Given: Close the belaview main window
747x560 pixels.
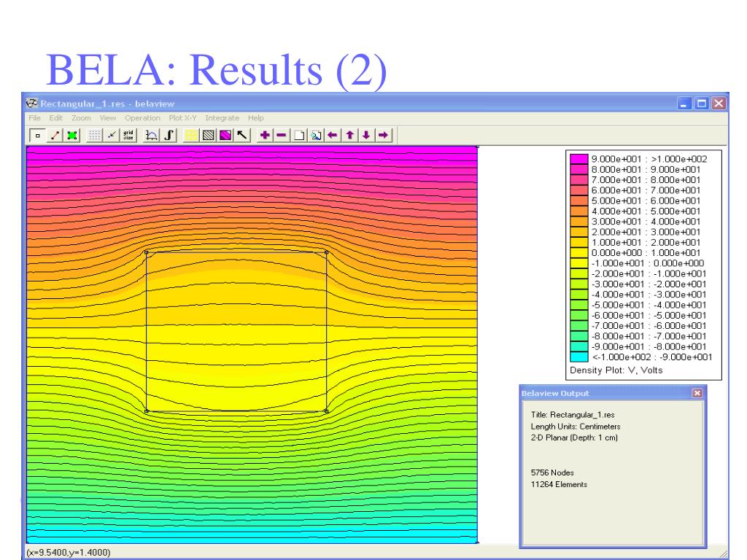Looking at the screenshot, I should 719,104.
